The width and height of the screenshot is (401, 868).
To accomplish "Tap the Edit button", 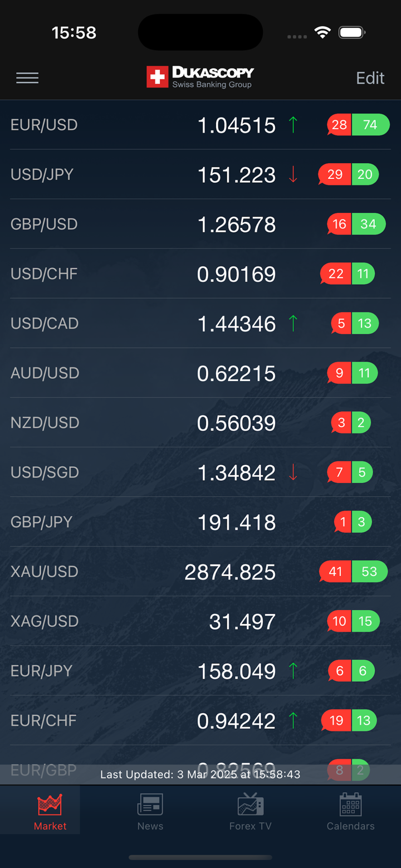I will click(370, 78).
